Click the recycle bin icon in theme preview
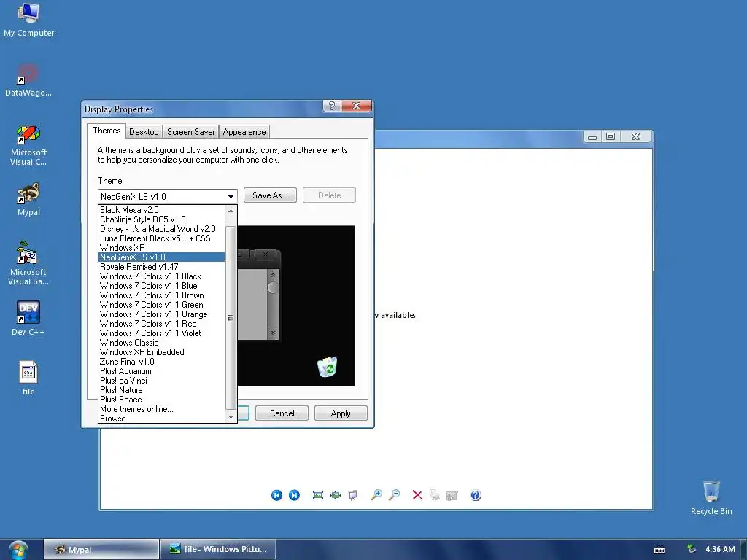Screen dimensions: 747x560 [x=328, y=367]
